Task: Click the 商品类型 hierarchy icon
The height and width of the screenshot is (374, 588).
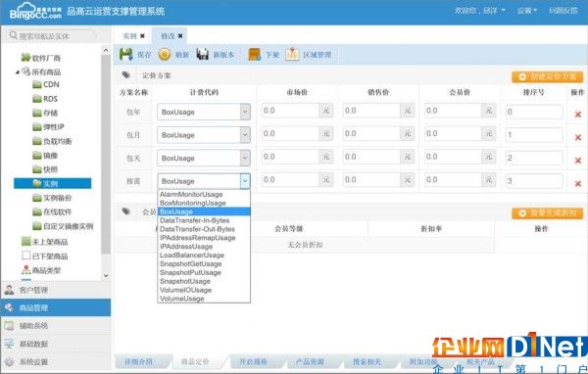Action: pyautogui.click(x=25, y=270)
